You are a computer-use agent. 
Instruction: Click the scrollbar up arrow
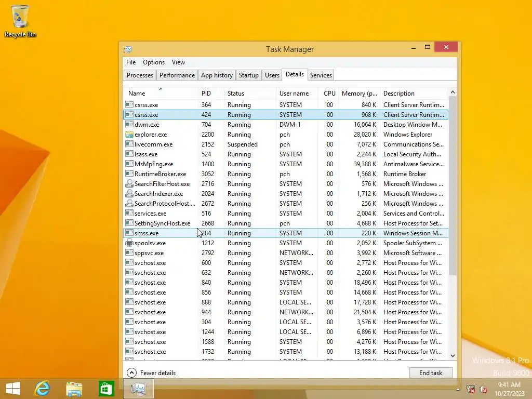pos(453,92)
